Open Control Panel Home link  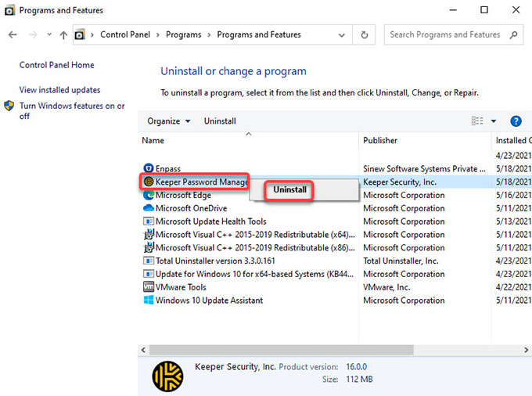click(56, 65)
